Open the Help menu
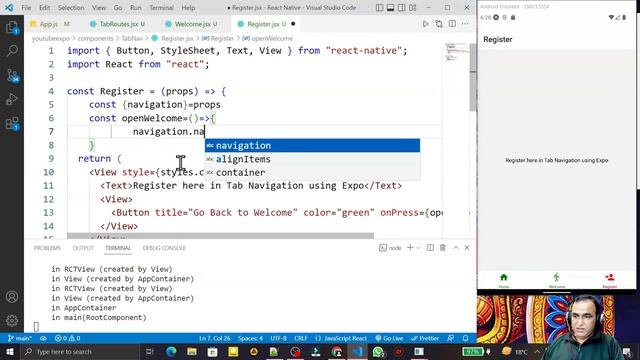The image size is (640, 360). [x=188, y=8]
